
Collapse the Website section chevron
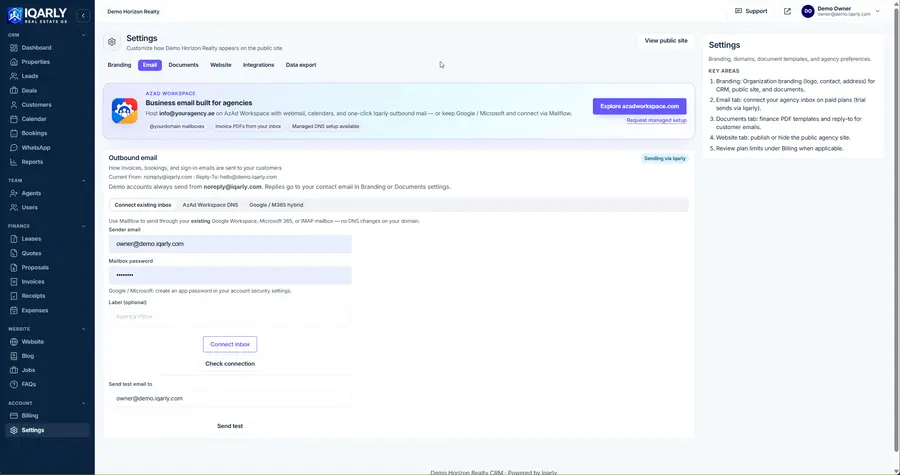(84, 329)
